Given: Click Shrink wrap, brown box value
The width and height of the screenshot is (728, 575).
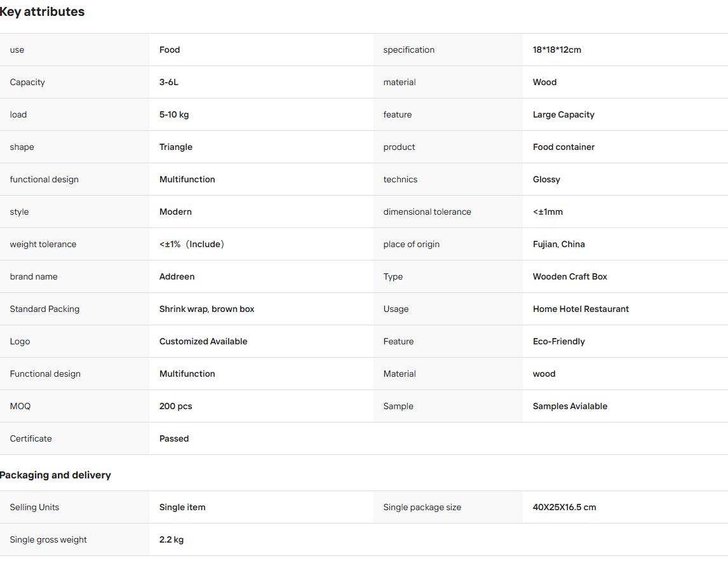Looking at the screenshot, I should point(206,309).
